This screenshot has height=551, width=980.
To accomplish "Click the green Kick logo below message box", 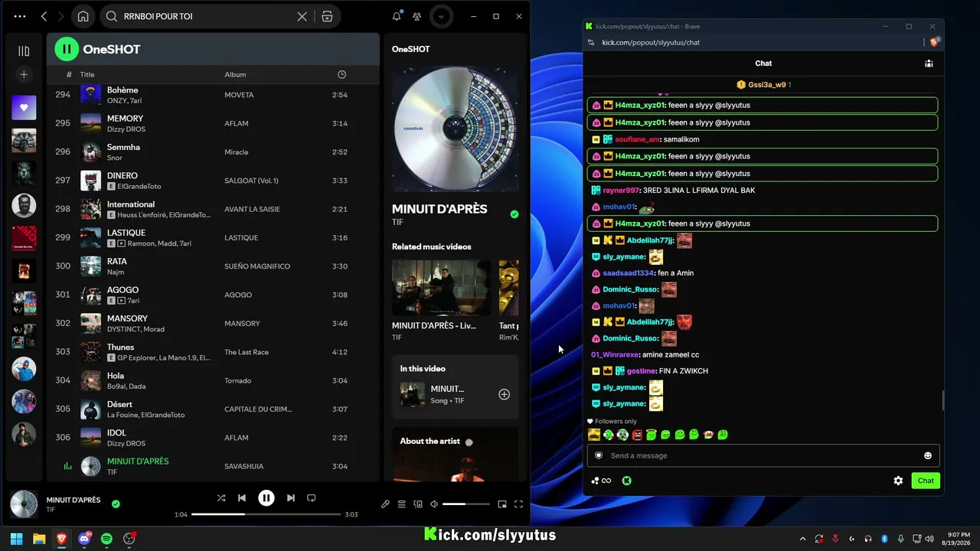I will pyautogui.click(x=627, y=481).
